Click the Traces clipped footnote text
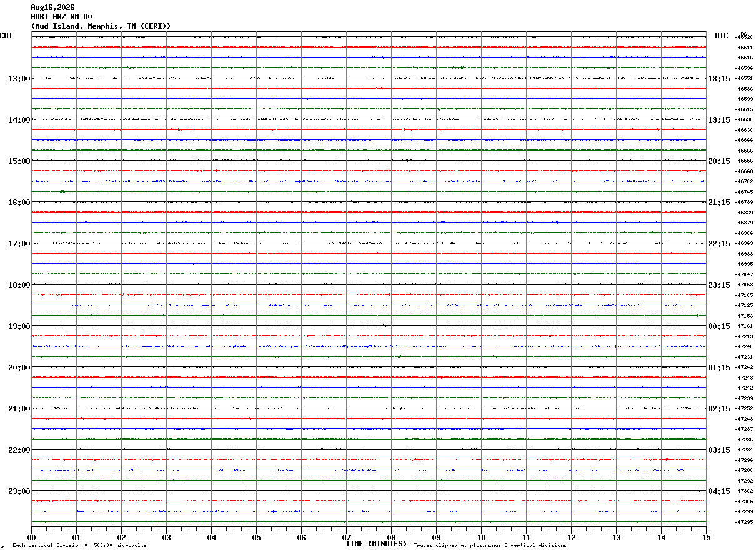 click(x=490, y=545)
